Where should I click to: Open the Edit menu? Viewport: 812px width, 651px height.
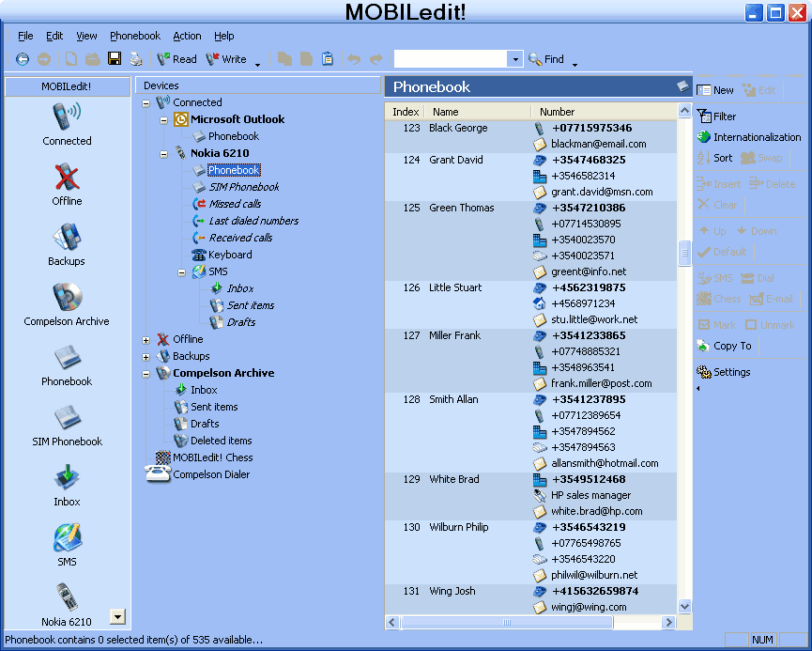(54, 36)
